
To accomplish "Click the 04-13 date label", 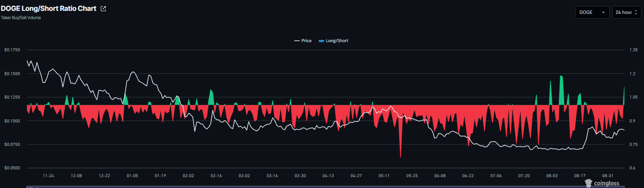I will [x=328, y=176].
